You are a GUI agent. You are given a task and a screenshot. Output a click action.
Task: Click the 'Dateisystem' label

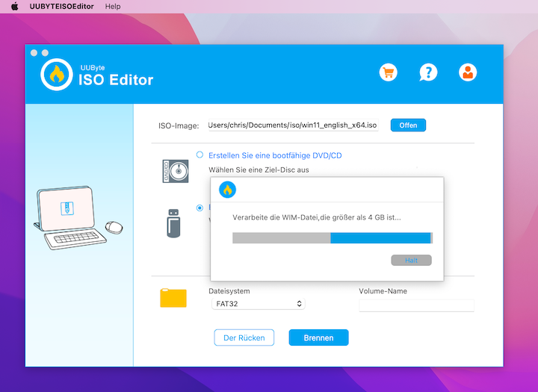point(229,291)
